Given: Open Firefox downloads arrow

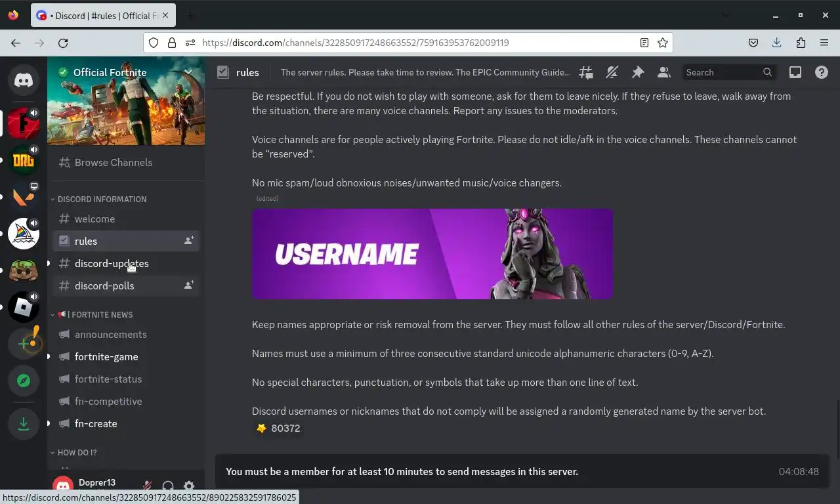Looking at the screenshot, I should coord(777,43).
